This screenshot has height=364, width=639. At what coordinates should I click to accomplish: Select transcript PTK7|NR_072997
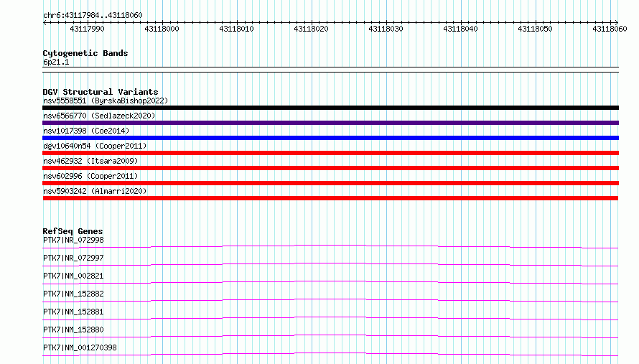73,258
